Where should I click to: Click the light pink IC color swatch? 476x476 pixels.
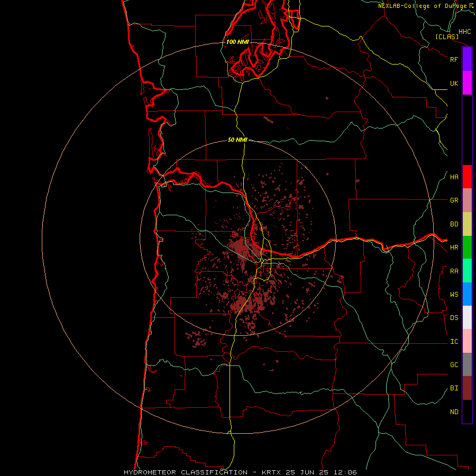(467, 341)
